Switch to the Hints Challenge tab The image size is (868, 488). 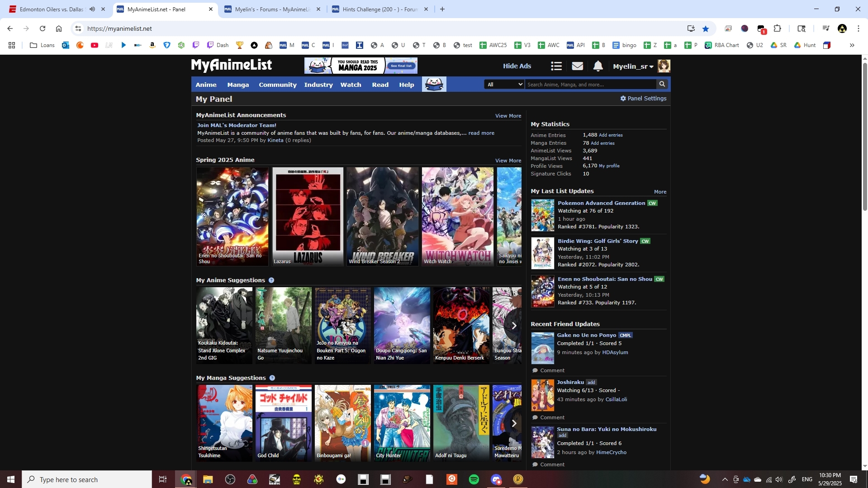tap(380, 9)
